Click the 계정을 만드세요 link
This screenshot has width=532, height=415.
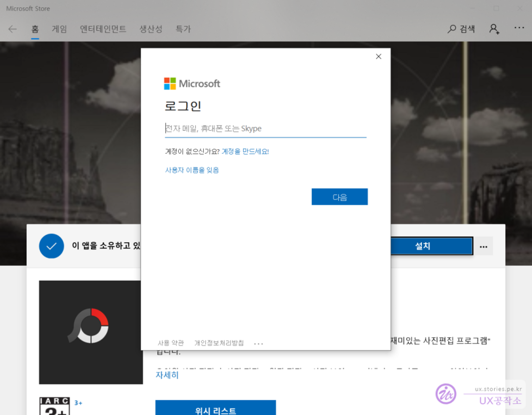[x=245, y=152]
